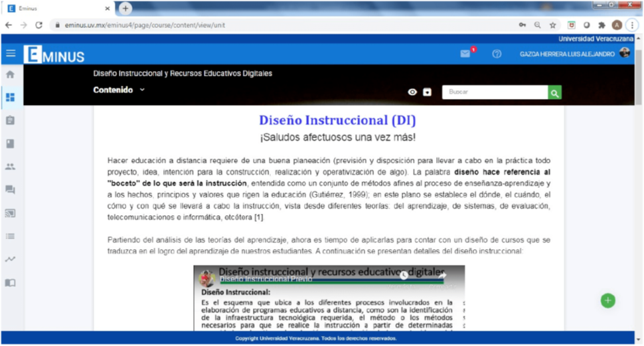Viewport: 644px width, 346px height.
Task: Open the help question mark icon
Action: (x=497, y=54)
